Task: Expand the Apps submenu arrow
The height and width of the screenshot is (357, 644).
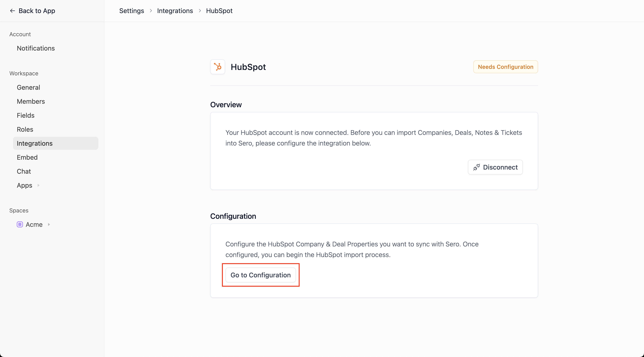Action: coord(39,185)
